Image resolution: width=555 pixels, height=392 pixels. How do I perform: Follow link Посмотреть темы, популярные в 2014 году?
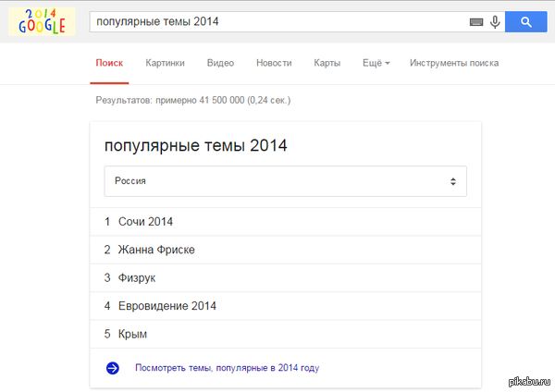click(x=228, y=368)
